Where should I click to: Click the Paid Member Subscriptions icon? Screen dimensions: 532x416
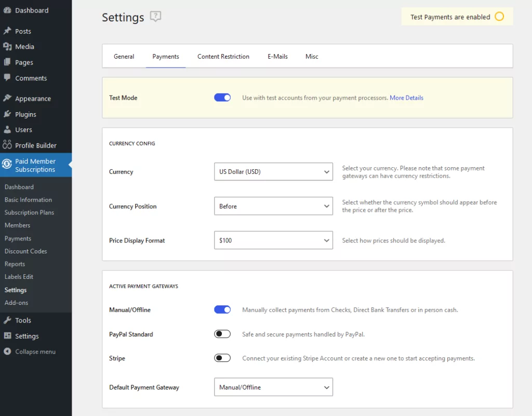(x=7, y=165)
